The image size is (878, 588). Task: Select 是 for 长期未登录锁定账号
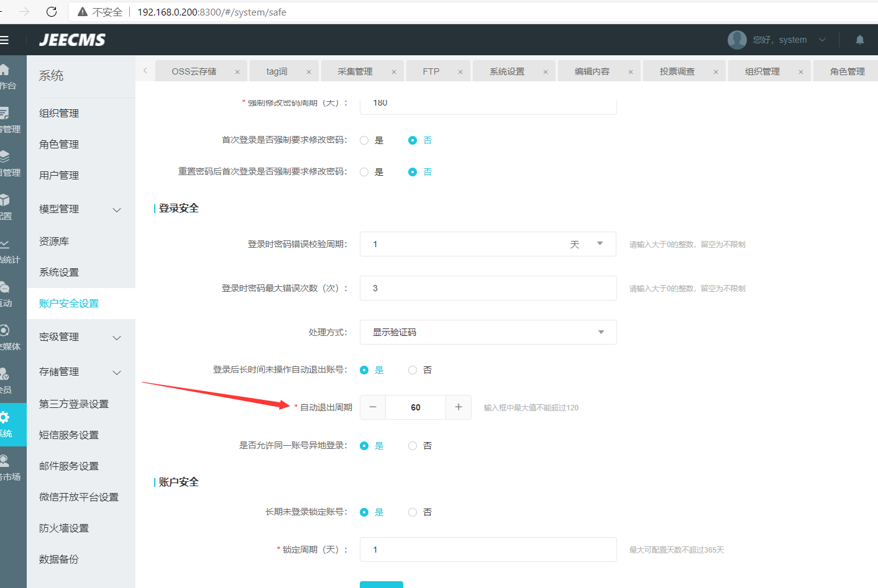point(364,512)
